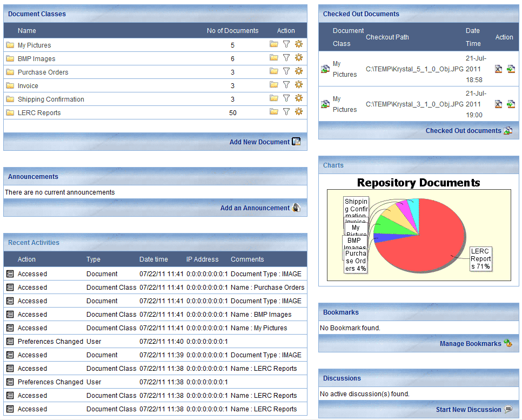Click the 'No Bookmark found.' message

(x=350, y=328)
